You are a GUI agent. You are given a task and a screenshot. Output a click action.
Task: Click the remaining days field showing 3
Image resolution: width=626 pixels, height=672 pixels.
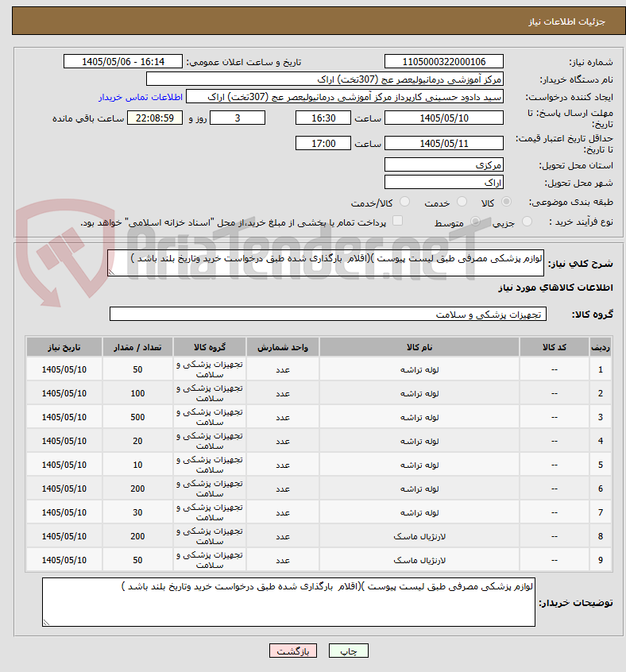coord(238,118)
